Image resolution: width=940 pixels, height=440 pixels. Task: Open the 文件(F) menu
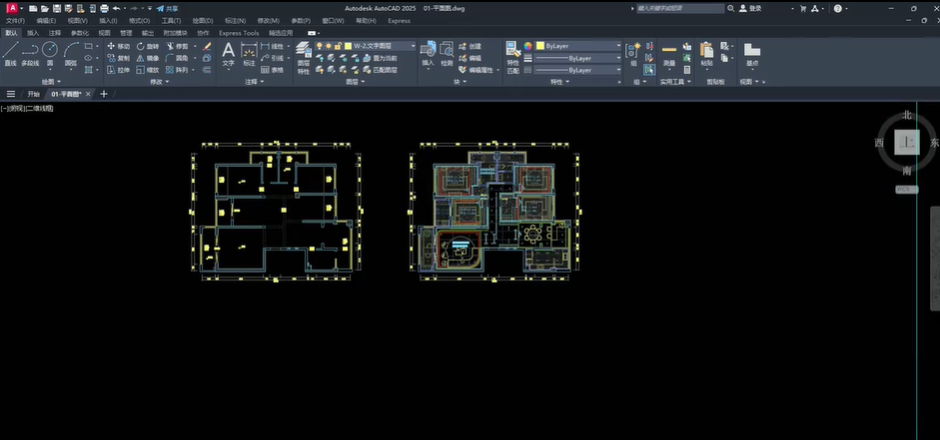(x=15, y=21)
